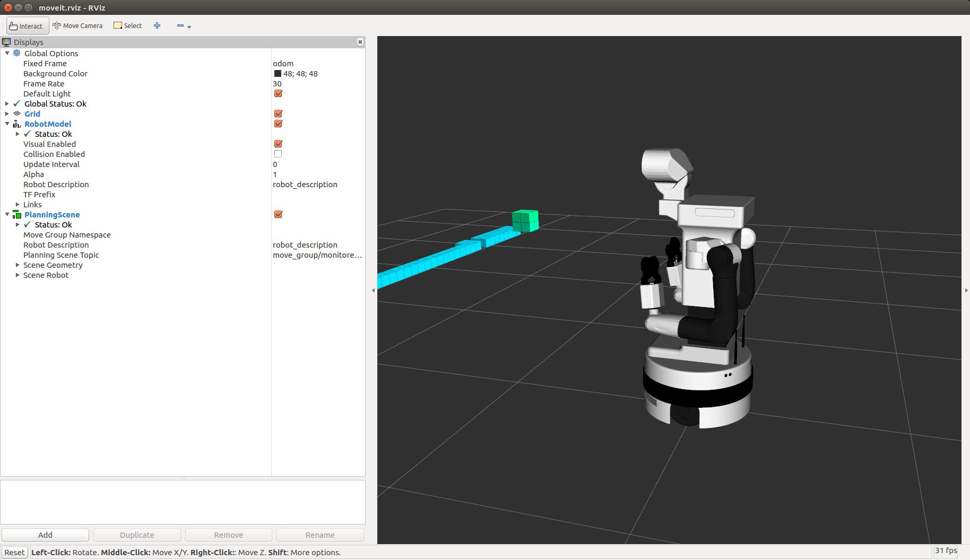Select the Move Camera tool
Image resolution: width=970 pixels, height=560 pixels.
(77, 25)
